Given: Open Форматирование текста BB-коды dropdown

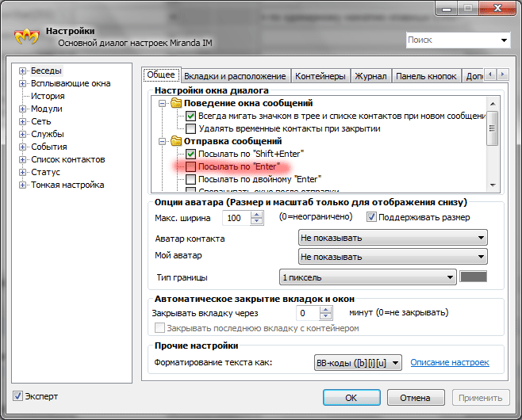Looking at the screenshot, I should point(358,362).
